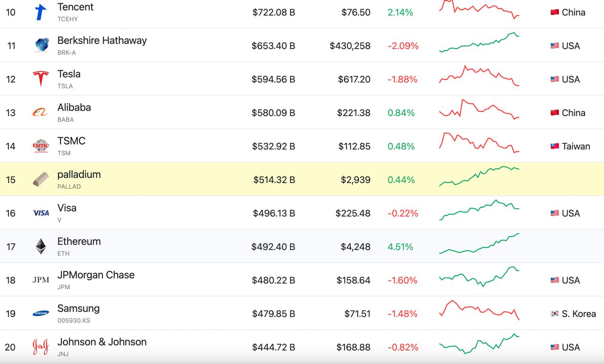Click the S. Korea country label
604x364 pixels.
(x=579, y=314)
